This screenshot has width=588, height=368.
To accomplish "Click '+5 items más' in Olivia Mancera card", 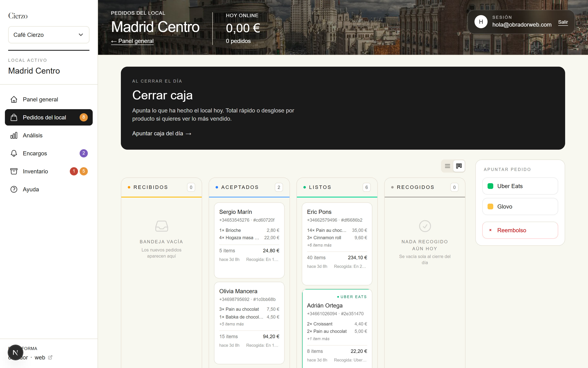I will click(x=232, y=324).
